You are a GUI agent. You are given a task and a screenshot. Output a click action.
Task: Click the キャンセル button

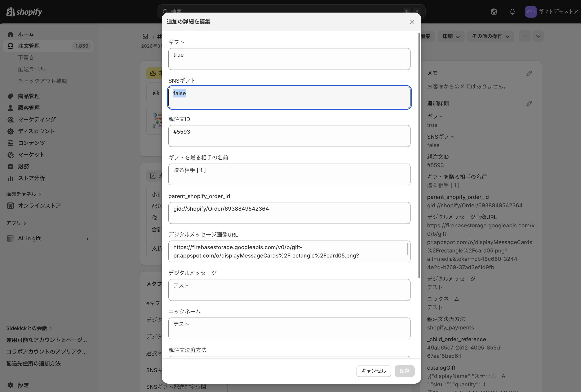click(373, 371)
